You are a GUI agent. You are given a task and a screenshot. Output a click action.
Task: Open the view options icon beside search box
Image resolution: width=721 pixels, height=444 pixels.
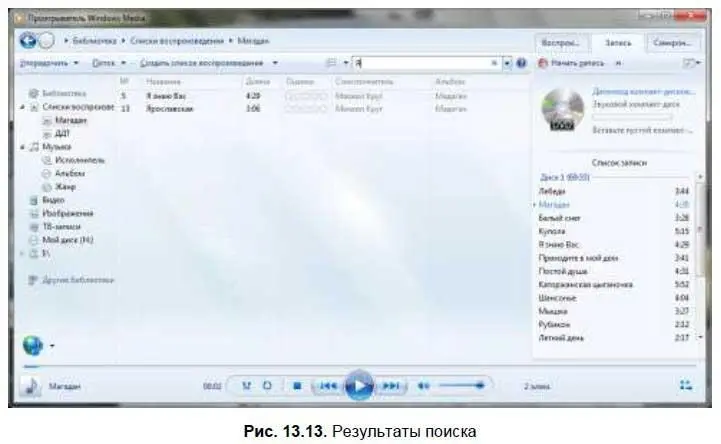tap(331, 63)
